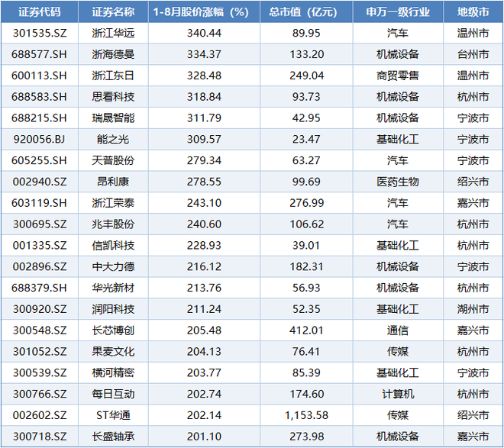The width and height of the screenshot is (504, 448).
Task: Click the 医药生物 industry cell
Action: tap(397, 182)
